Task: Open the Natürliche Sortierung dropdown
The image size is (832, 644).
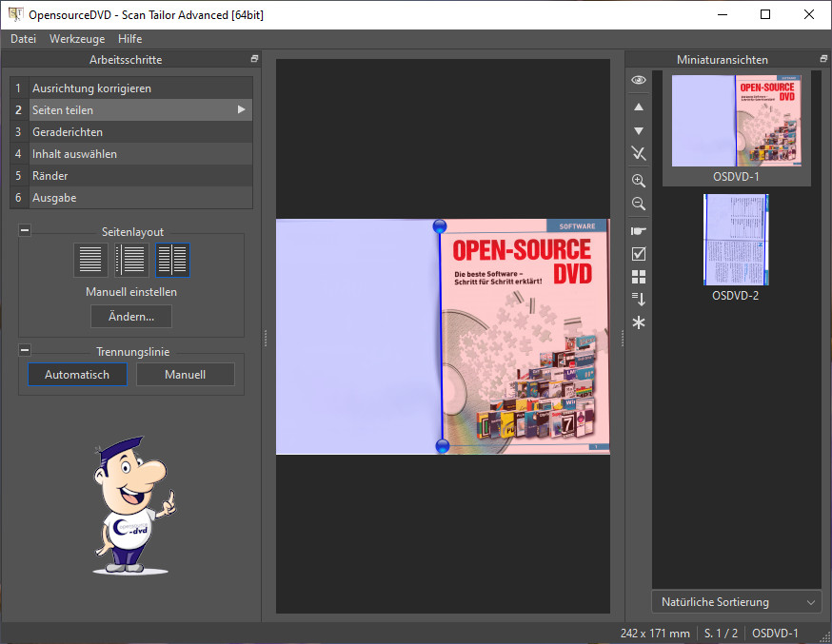Action: coord(736,602)
